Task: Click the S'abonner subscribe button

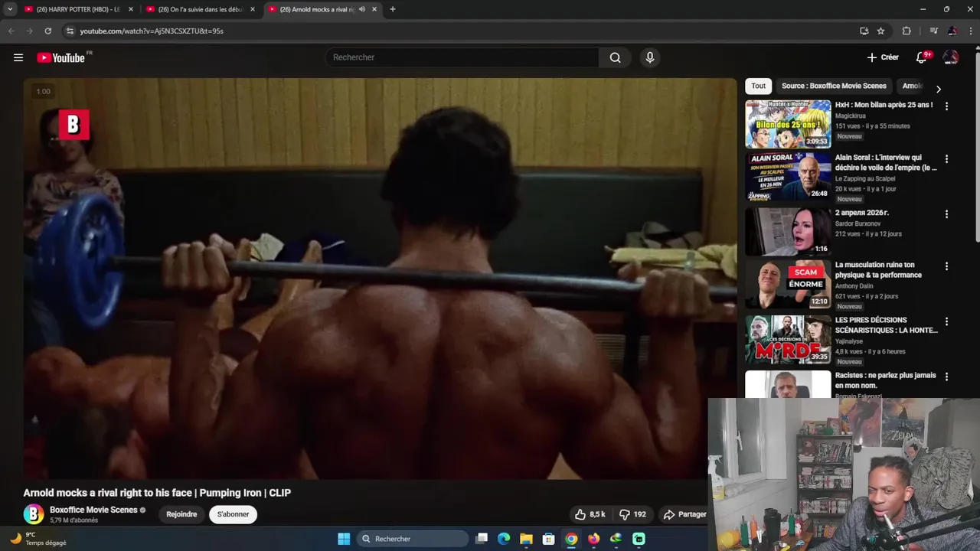Action: pyautogui.click(x=233, y=514)
